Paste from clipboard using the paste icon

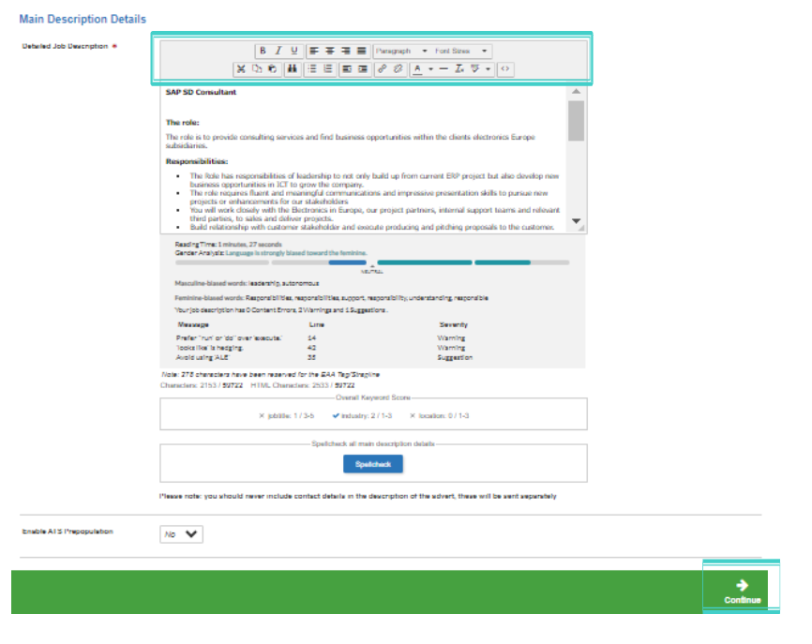pyautogui.click(x=273, y=68)
